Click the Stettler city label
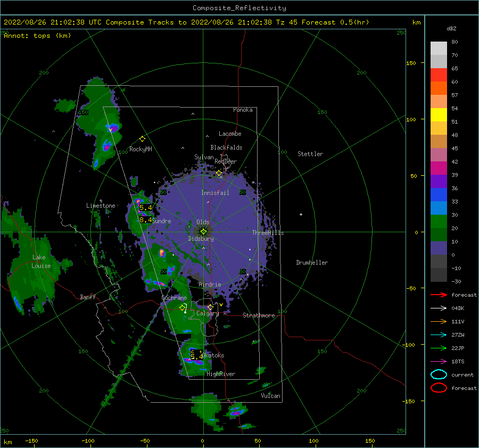The width and height of the screenshot is (479, 448). tap(310, 154)
